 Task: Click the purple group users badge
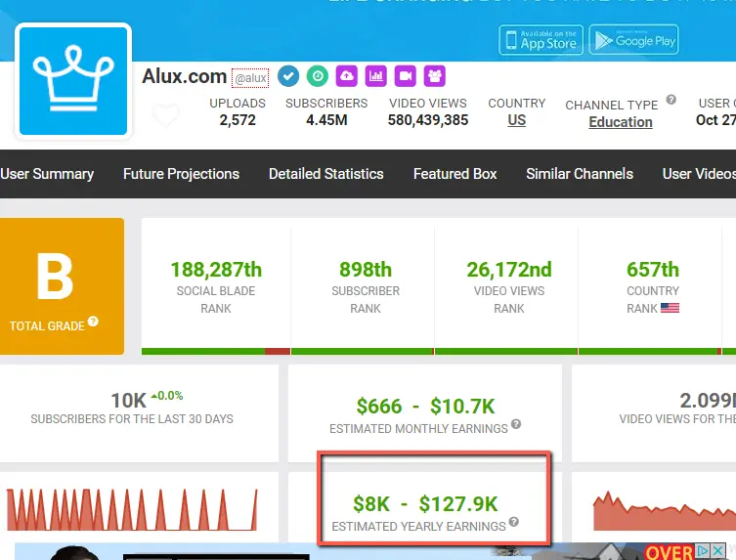pos(434,75)
